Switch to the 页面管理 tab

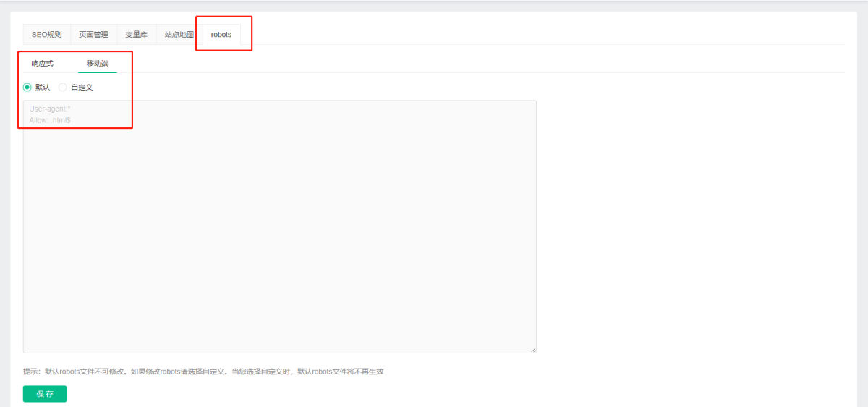[x=93, y=35]
